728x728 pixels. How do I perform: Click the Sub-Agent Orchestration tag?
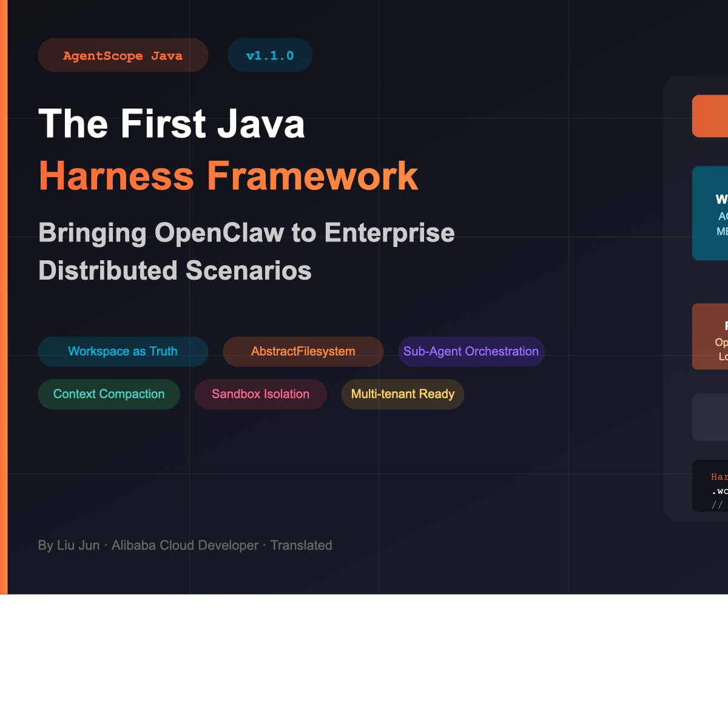point(471,352)
